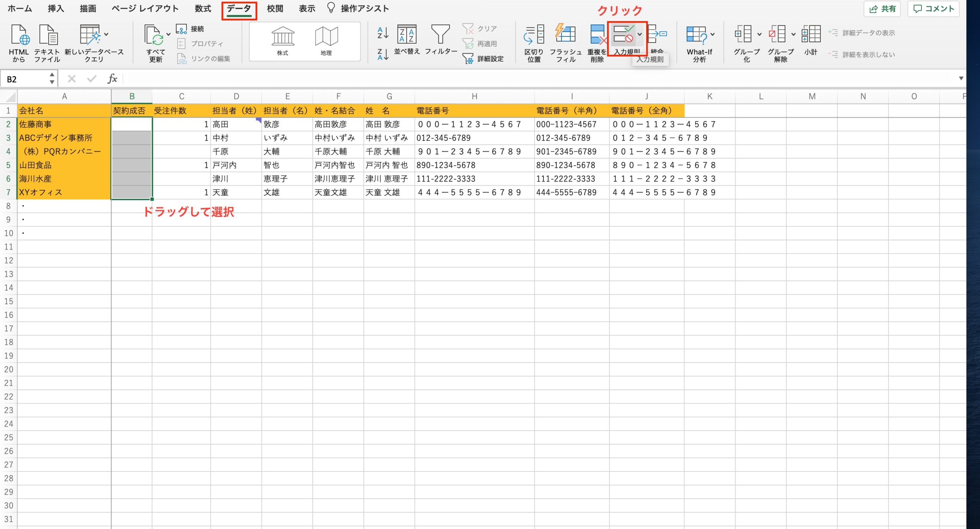Click the フィルター funnel icon
The width and height of the screenshot is (980, 529).
coord(440,34)
